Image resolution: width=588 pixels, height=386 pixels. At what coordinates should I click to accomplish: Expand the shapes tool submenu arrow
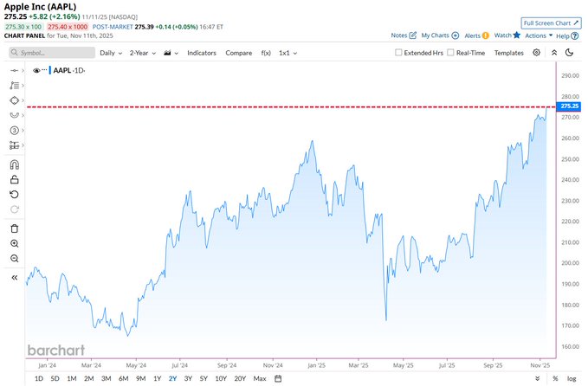pos(23,100)
